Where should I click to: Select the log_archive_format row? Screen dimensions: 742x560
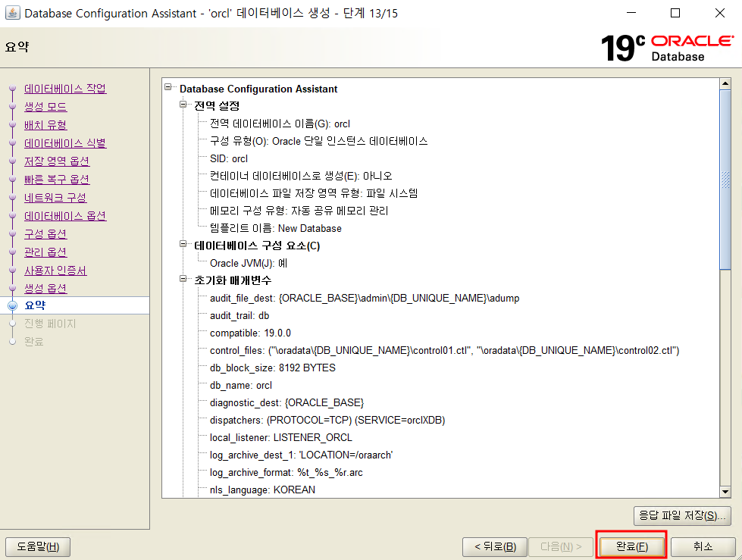(x=286, y=473)
